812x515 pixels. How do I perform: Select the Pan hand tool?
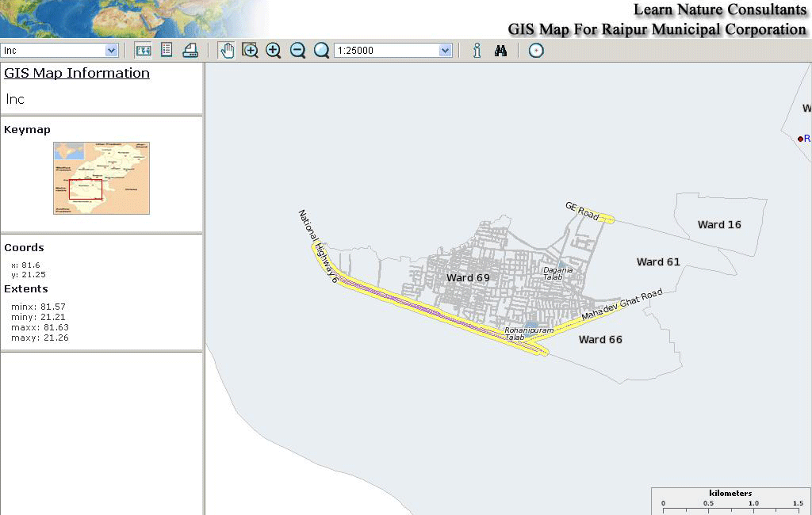(227, 50)
